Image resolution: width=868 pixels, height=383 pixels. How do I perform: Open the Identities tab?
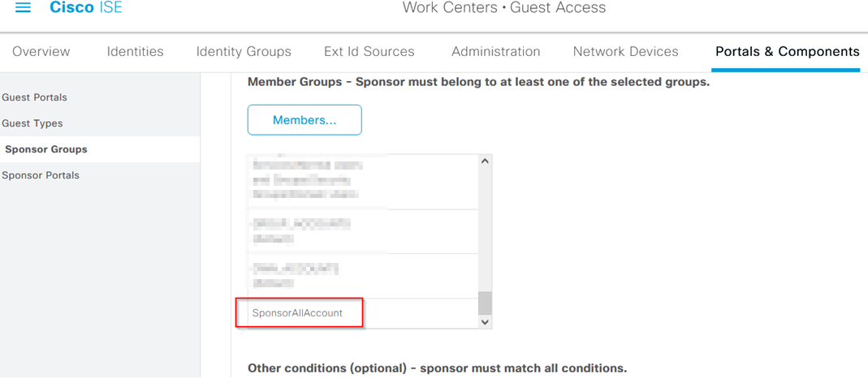(135, 52)
